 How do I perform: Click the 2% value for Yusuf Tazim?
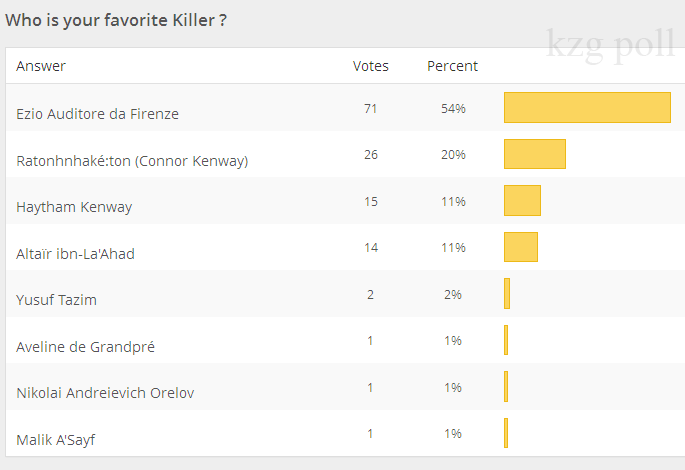coord(453,294)
